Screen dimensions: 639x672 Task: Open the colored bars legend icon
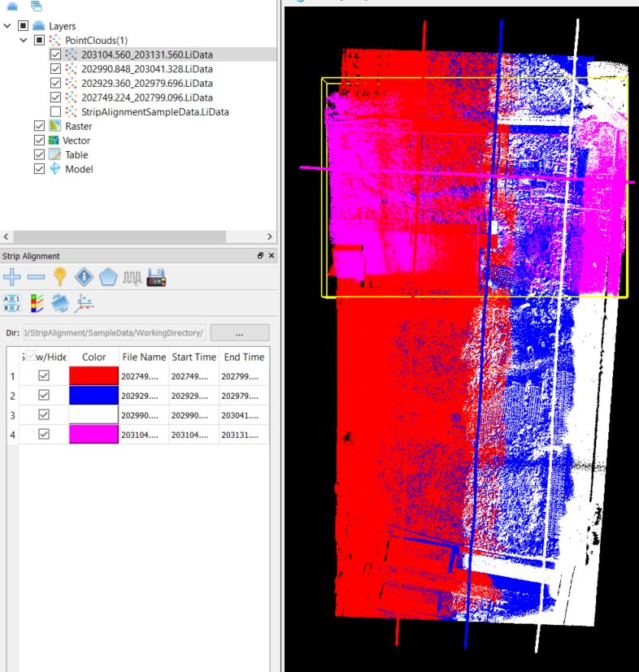click(37, 303)
